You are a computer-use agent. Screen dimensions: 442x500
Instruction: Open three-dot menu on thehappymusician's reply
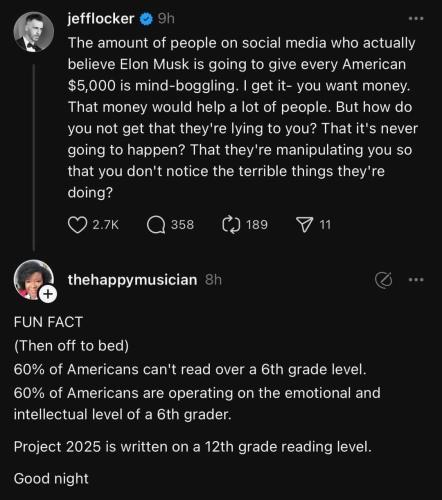point(416,280)
